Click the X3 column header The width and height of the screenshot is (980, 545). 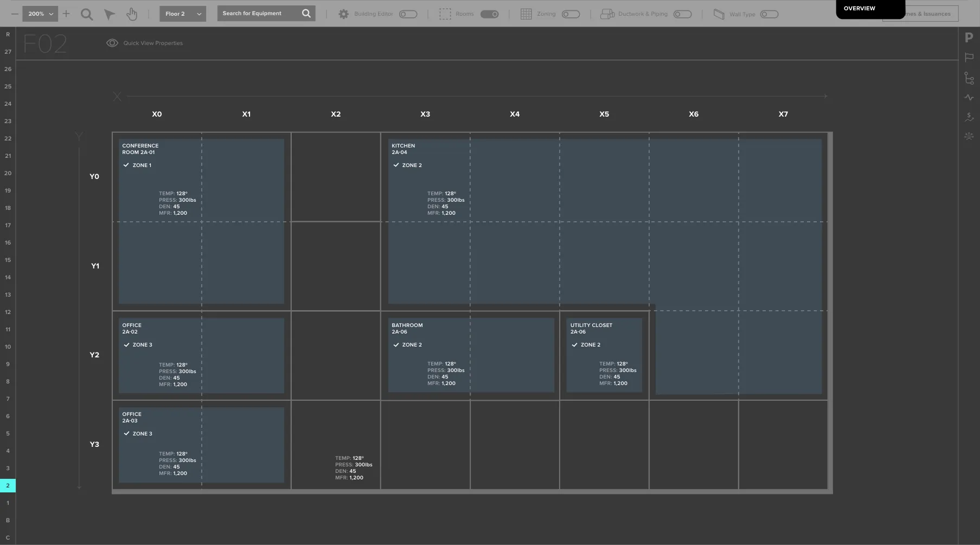pyautogui.click(x=425, y=114)
